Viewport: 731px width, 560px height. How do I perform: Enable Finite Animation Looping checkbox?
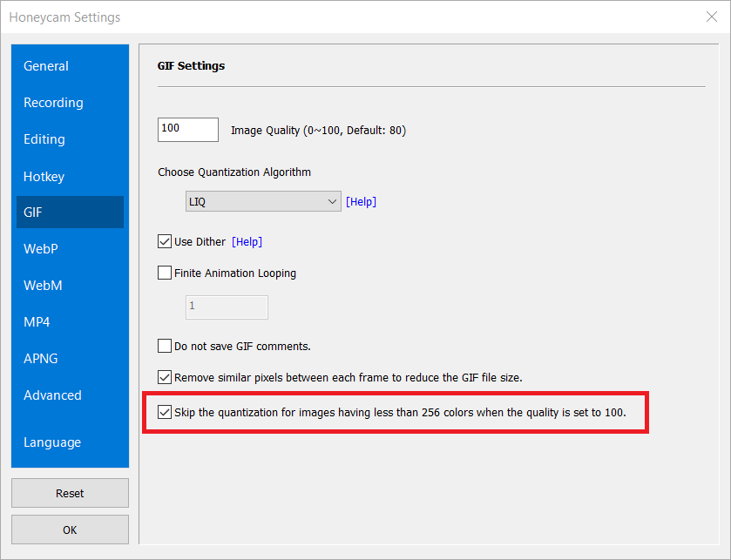tap(165, 273)
